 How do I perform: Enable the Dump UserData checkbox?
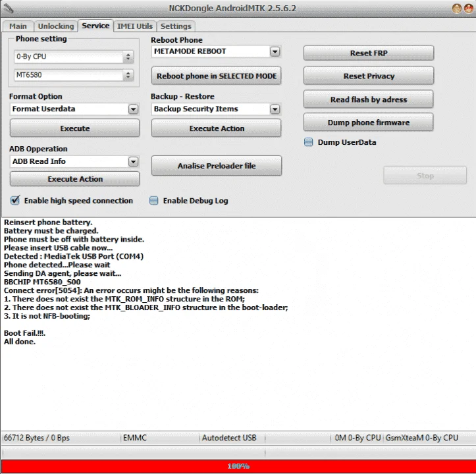(x=308, y=142)
